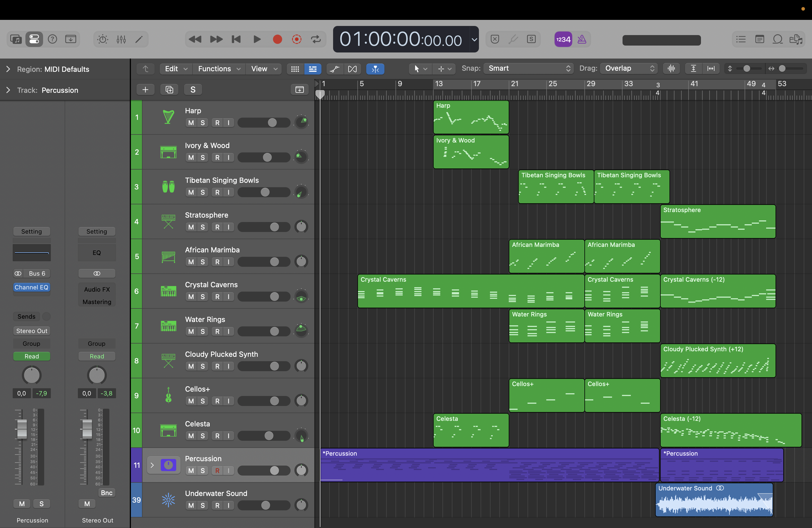Duplicate track with the duplicate button

169,89
